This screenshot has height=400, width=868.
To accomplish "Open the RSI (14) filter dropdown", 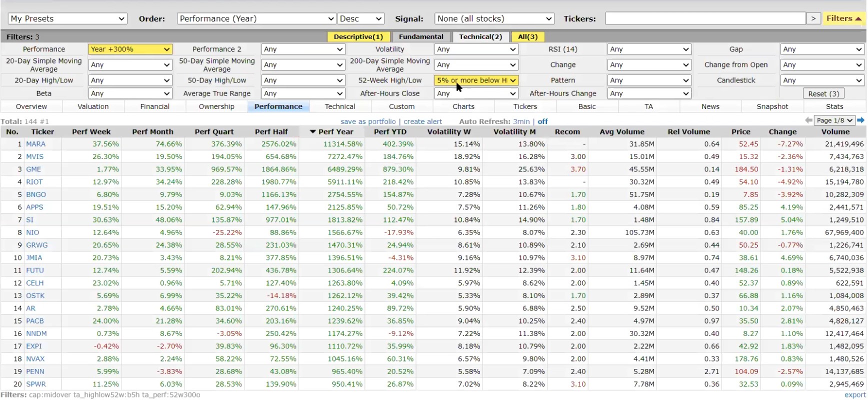I will click(x=649, y=49).
